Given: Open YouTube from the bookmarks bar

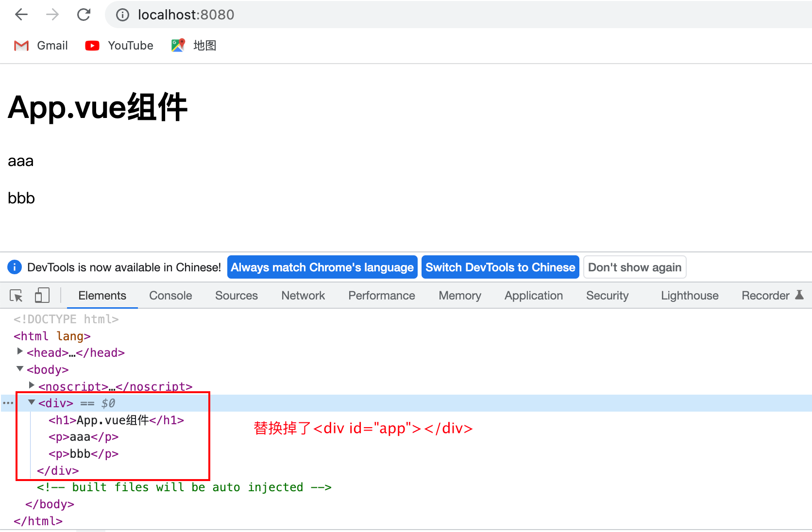Looking at the screenshot, I should (118, 45).
